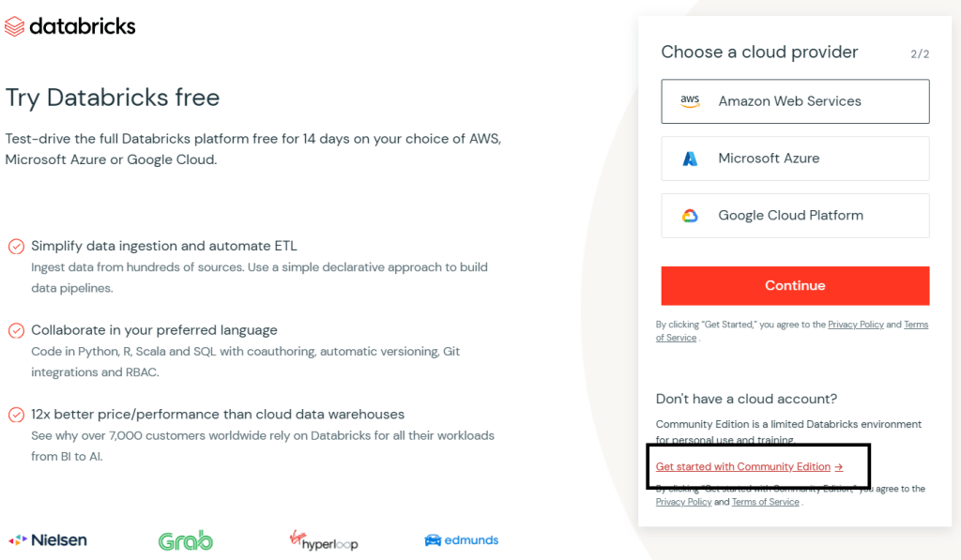The width and height of the screenshot is (961, 560).
Task: Open Get started with Community Edition link
Action: click(x=749, y=467)
